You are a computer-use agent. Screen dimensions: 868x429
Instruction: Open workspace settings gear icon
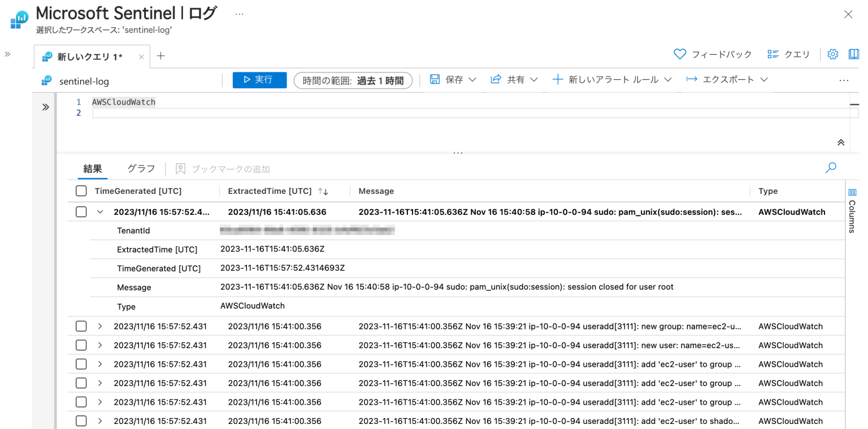click(833, 54)
